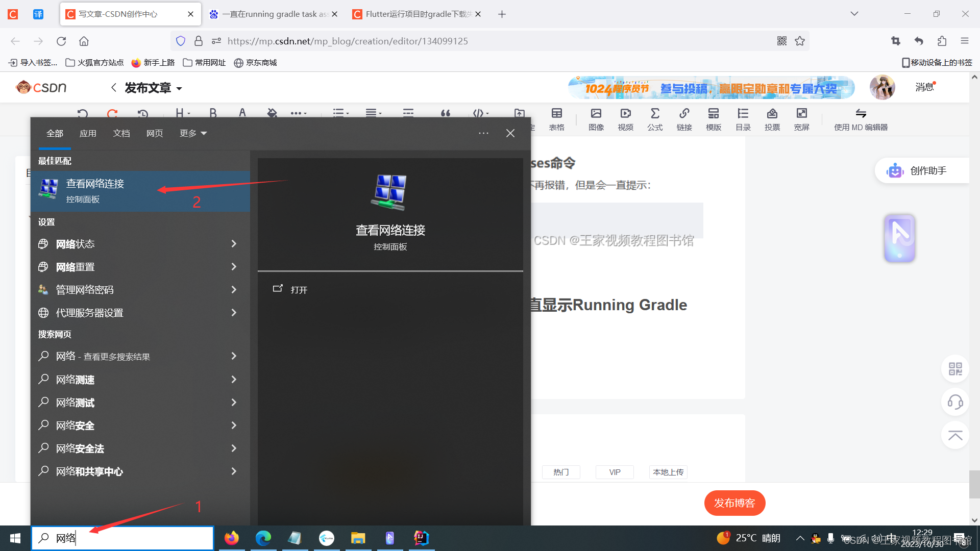Insert an image with the 图像 icon
Image resolution: width=980 pixels, height=551 pixels.
(x=596, y=119)
